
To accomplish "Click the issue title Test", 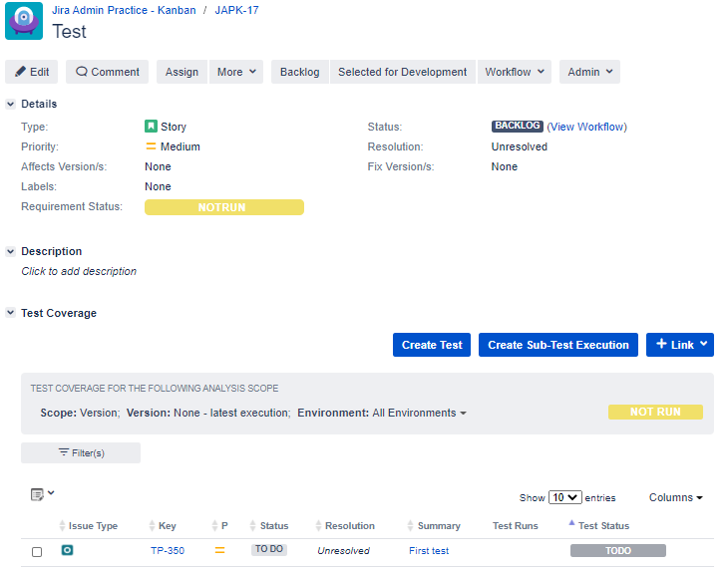I will pos(69,32).
